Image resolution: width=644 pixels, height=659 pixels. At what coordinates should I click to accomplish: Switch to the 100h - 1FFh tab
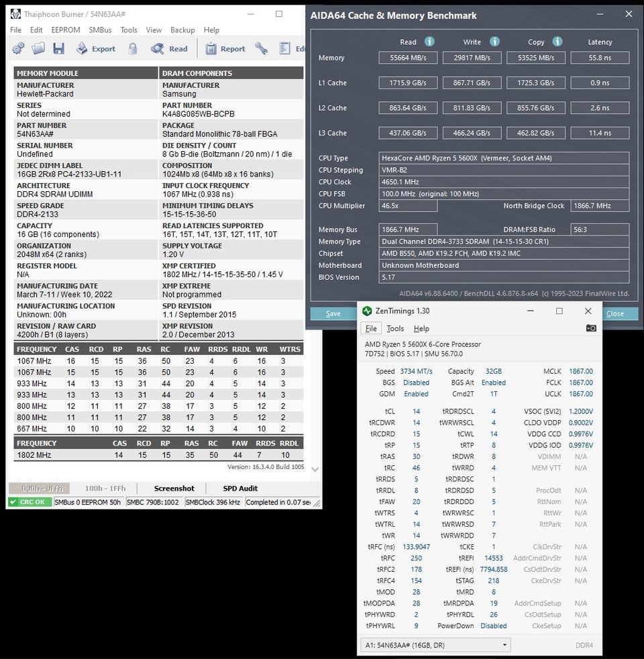(x=105, y=489)
